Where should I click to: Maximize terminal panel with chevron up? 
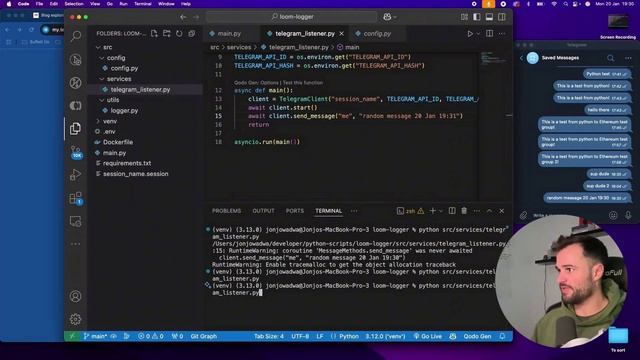point(489,211)
